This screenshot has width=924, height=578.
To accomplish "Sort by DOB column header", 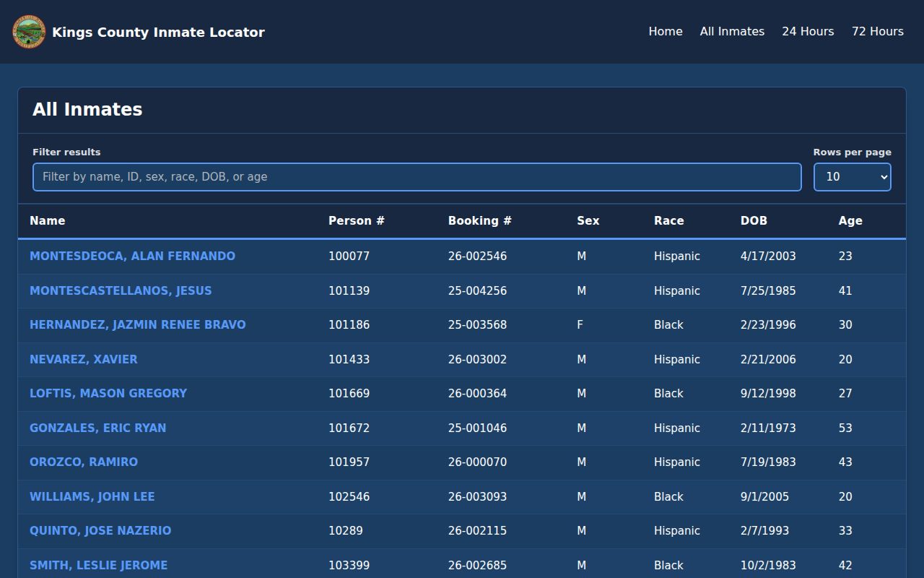I will point(754,221).
